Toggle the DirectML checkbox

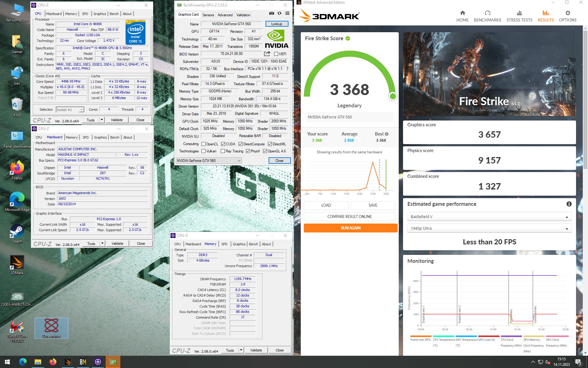point(270,144)
